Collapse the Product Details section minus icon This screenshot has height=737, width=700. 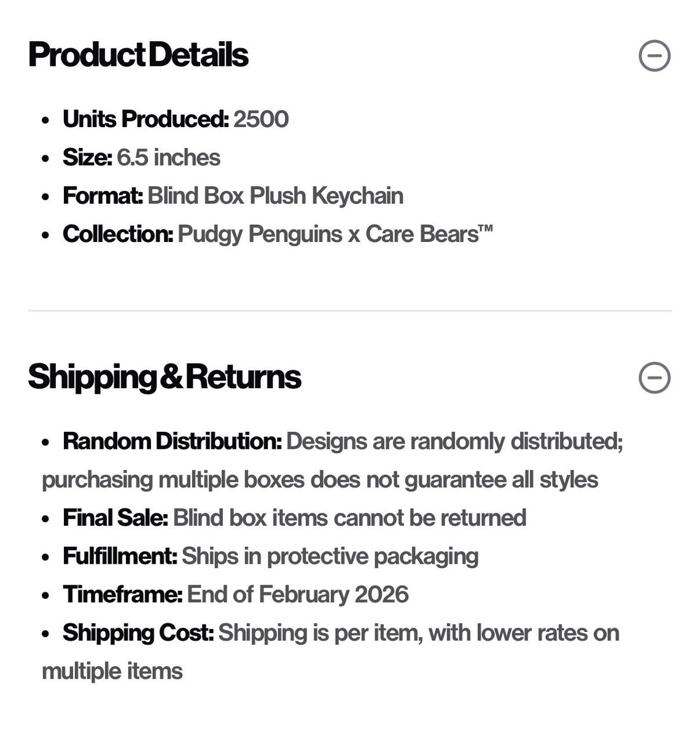pos(655,56)
